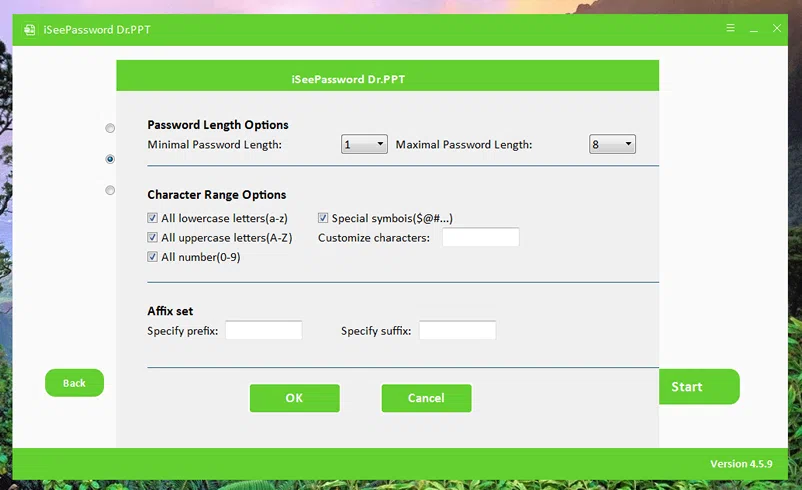Go back using the Back button
This screenshot has height=490, width=802.
74,383
